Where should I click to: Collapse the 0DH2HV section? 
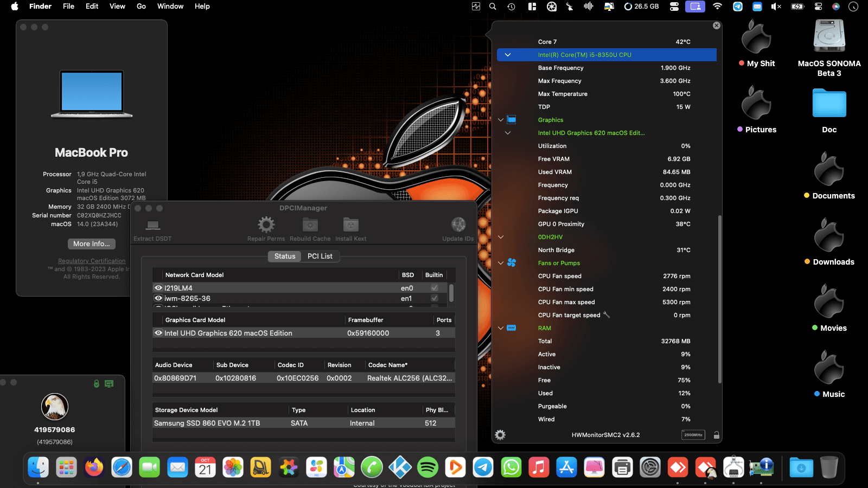[501, 237]
